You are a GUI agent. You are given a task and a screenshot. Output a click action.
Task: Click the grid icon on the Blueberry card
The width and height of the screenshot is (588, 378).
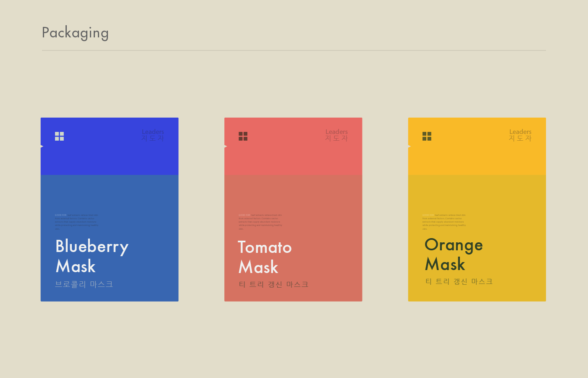(x=59, y=136)
